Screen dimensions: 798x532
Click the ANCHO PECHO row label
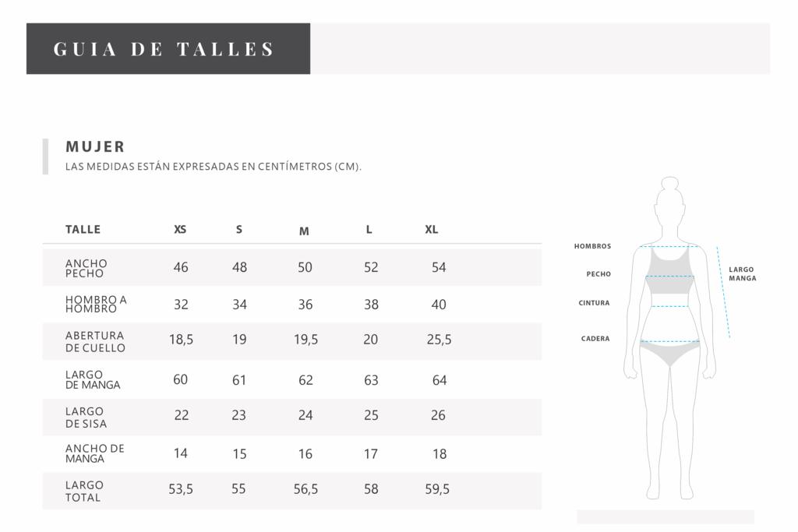point(86,268)
